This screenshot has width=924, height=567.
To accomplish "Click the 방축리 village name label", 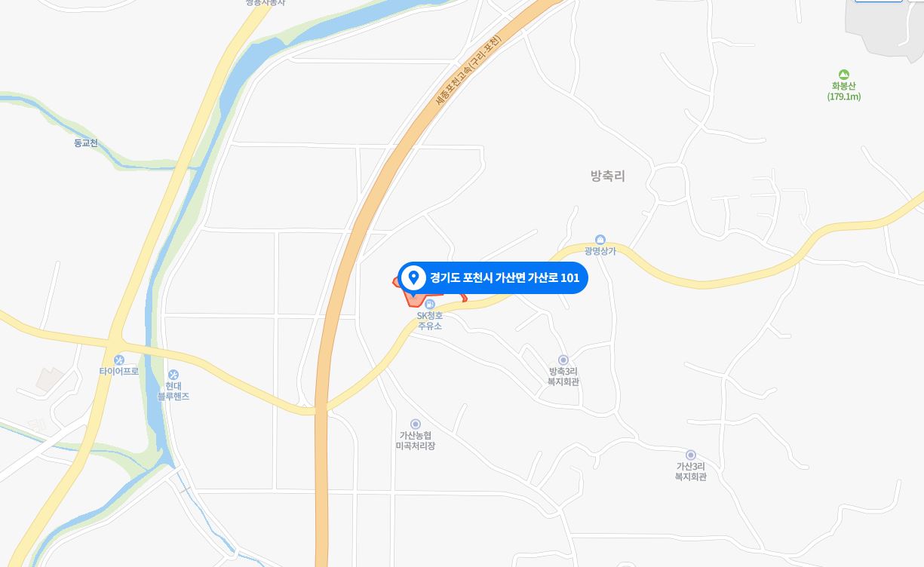I will click(x=608, y=176).
